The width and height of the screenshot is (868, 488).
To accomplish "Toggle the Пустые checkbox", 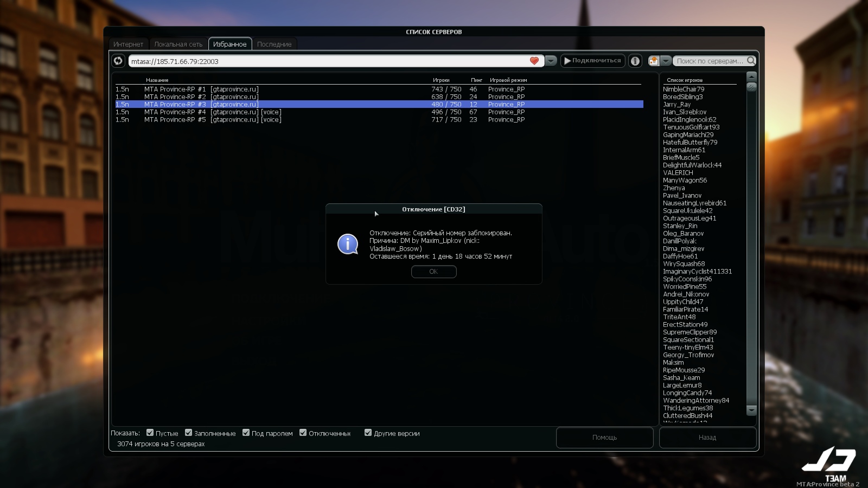I will tap(150, 433).
